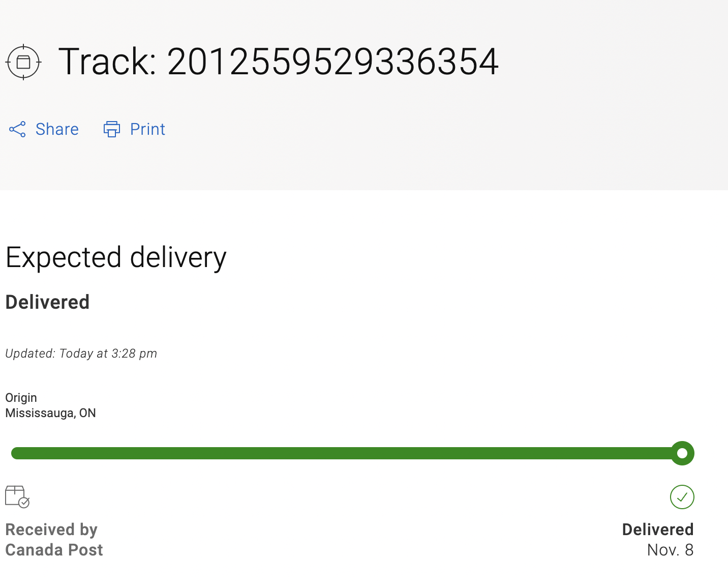Click the Delivered label below checkmark
The width and height of the screenshot is (728, 586).
(657, 530)
